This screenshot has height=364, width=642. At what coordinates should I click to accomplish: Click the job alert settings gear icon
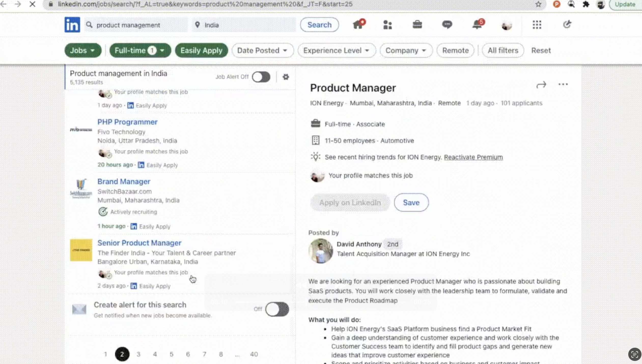[x=286, y=77]
